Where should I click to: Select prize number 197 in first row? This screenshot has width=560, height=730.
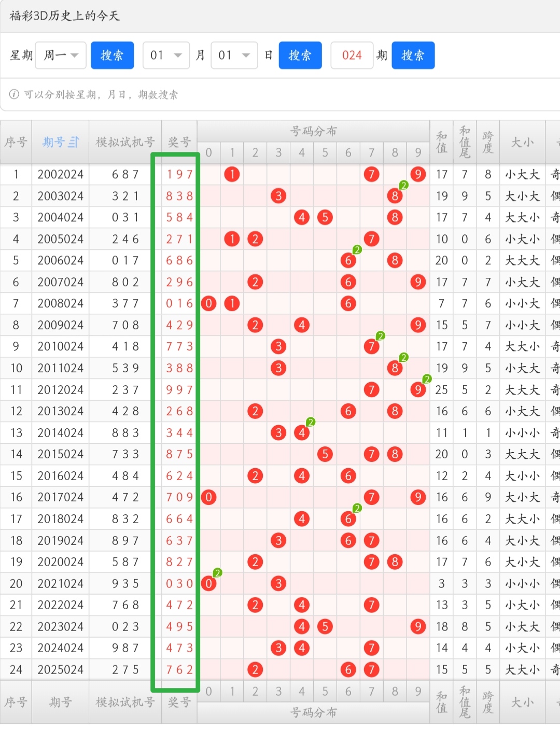click(x=179, y=174)
